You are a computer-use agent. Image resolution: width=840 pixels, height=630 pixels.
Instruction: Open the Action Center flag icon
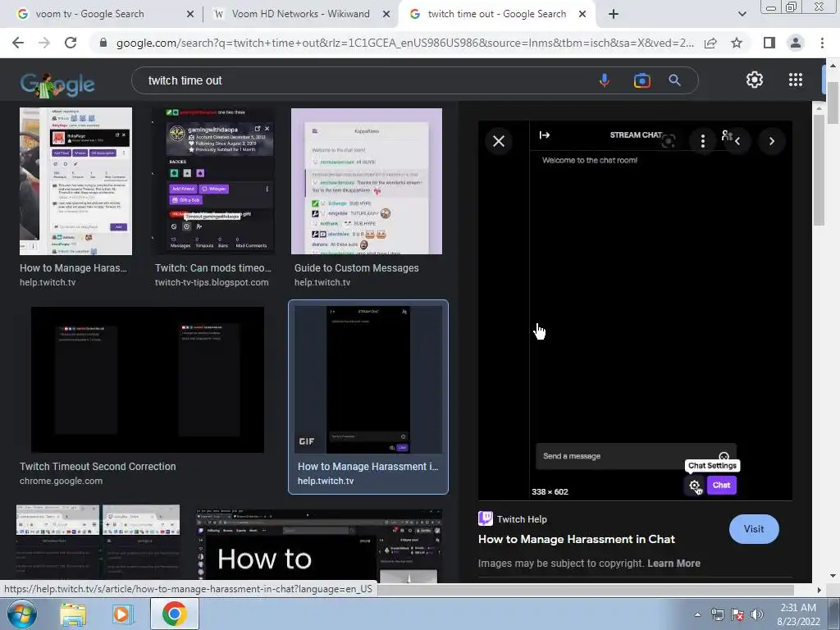coord(737,614)
